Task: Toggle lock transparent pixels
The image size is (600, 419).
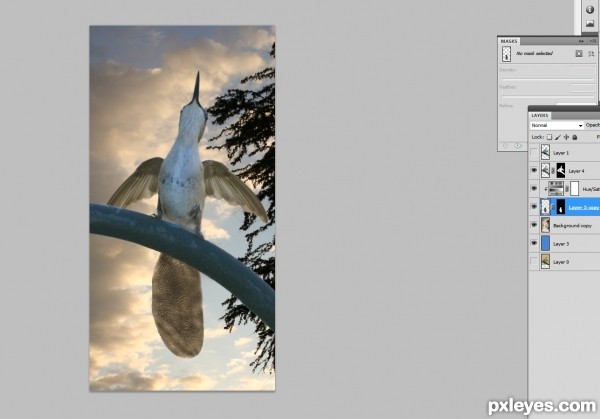Action: [x=549, y=137]
